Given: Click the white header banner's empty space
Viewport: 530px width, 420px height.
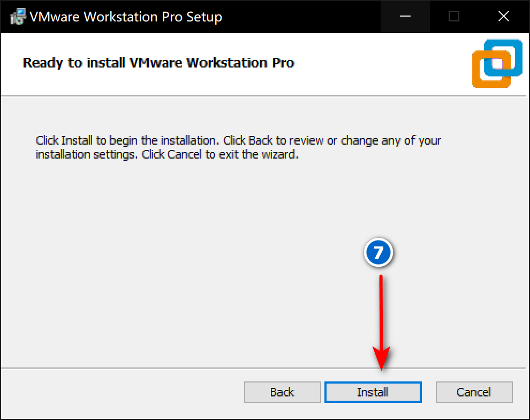Looking at the screenshot, I should click(x=385, y=63).
